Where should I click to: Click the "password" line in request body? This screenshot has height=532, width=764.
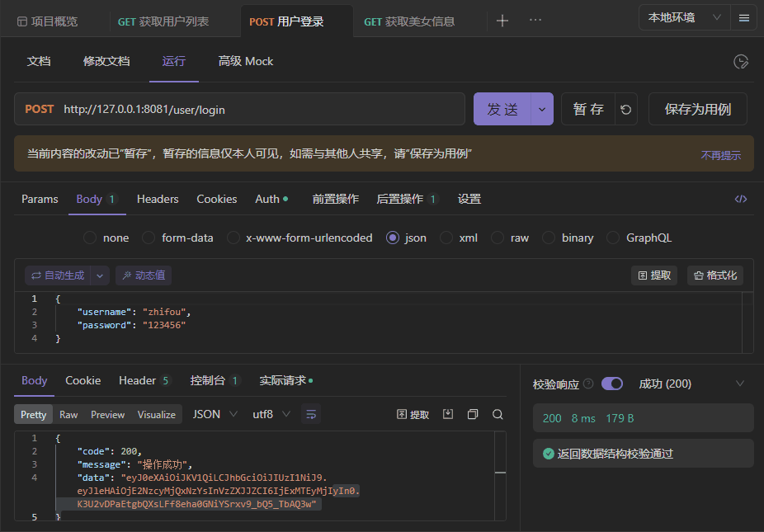click(x=131, y=325)
